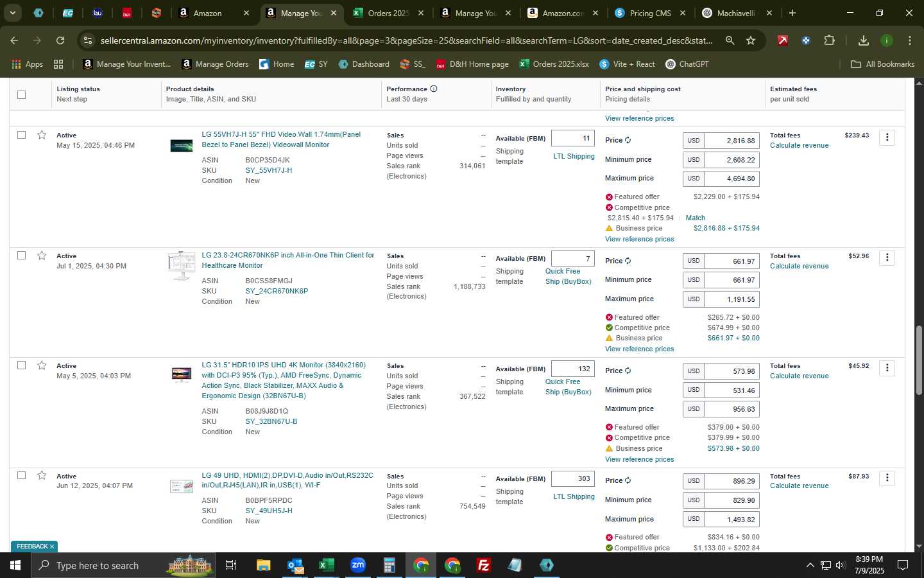924x578 pixels.
Task: Open LG 55VH7J-H Video Wall product title link
Action: tap(281, 139)
